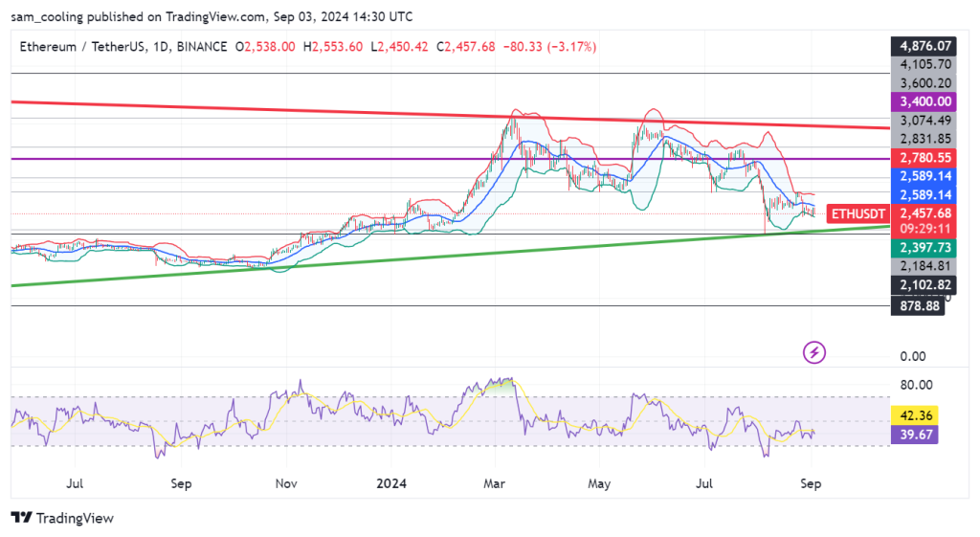Click the yellow 42.36 RSI value
Image resolution: width=980 pixels, height=537 pixels.
coord(916,415)
